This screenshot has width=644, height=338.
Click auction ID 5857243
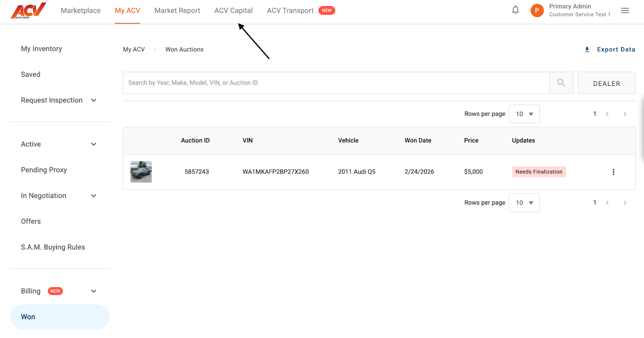coord(197,172)
